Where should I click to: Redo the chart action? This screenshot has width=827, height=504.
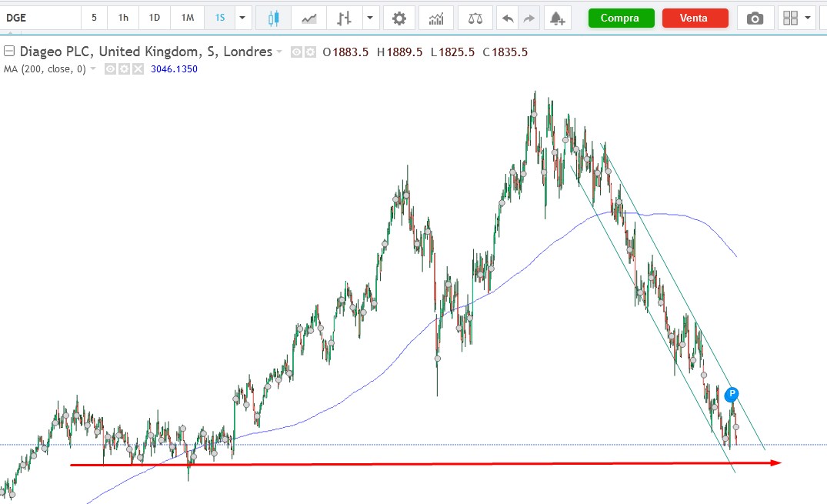pyautogui.click(x=529, y=19)
